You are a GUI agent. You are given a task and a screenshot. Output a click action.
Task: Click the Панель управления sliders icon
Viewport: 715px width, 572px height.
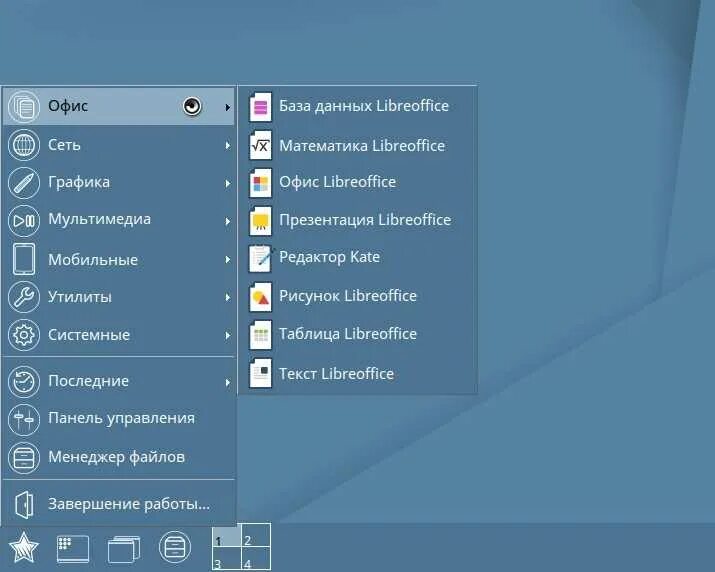pyautogui.click(x=24, y=419)
